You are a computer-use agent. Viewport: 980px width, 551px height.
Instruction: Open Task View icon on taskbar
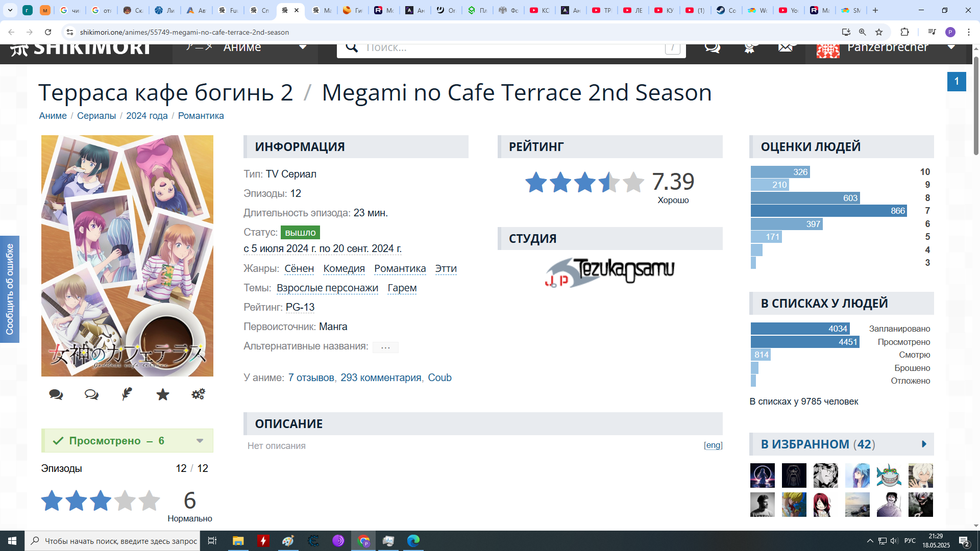[212, 541]
